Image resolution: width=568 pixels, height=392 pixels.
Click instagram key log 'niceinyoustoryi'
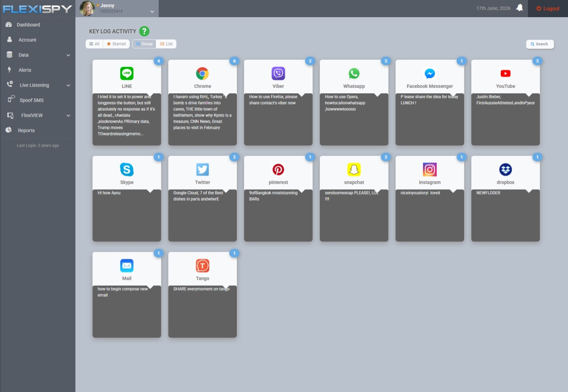[420, 193]
